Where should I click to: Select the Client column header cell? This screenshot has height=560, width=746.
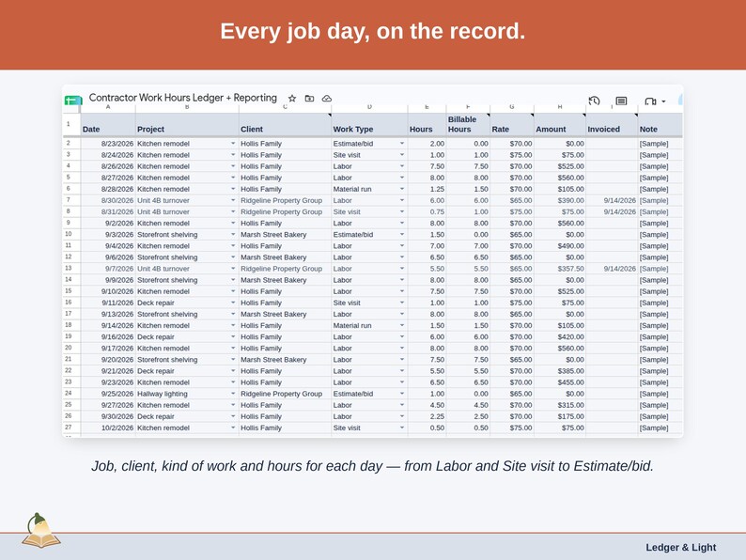coord(285,125)
